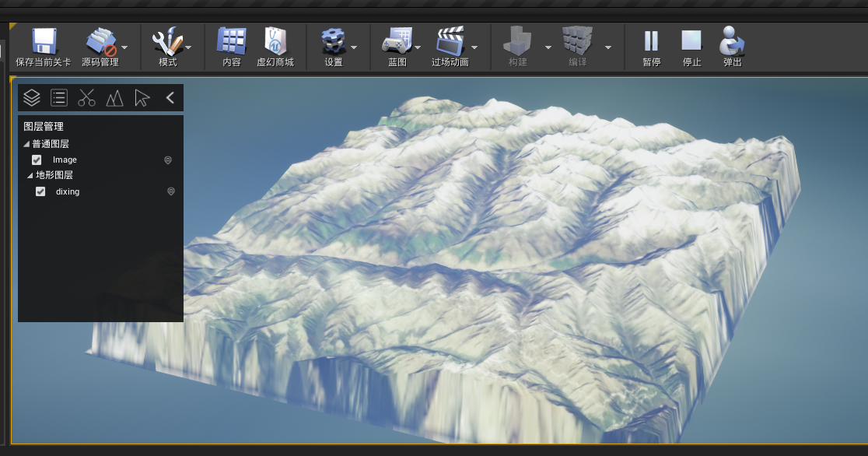
Task: Expand Build (构建) dropdown arrow
Action: (x=548, y=47)
